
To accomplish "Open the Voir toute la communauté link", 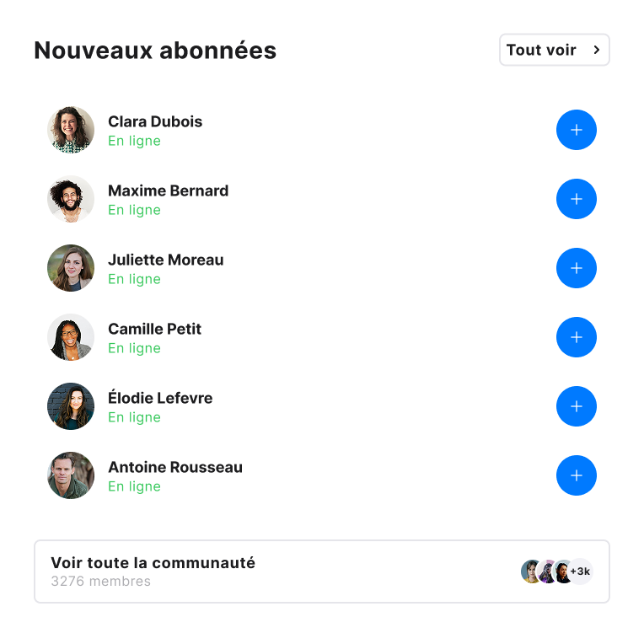I will tap(153, 563).
